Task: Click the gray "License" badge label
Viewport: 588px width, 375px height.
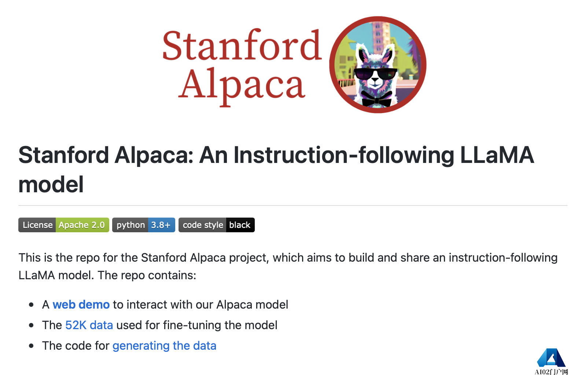Action: [x=37, y=225]
